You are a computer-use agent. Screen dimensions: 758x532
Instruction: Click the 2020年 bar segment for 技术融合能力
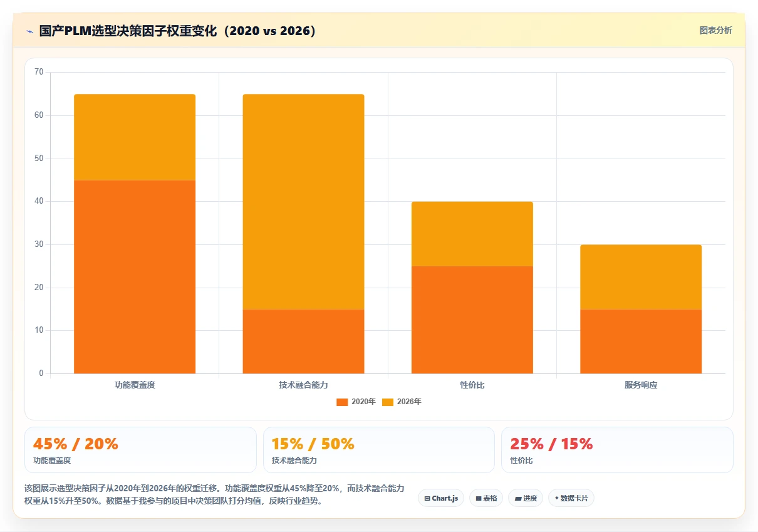pyautogui.click(x=303, y=342)
